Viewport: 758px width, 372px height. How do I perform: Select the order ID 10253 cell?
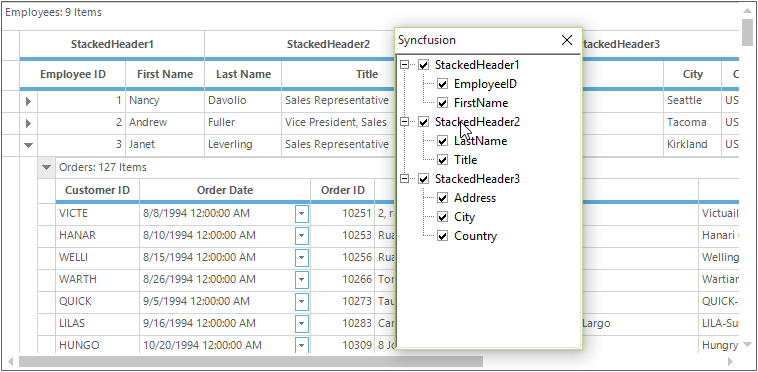pos(343,235)
